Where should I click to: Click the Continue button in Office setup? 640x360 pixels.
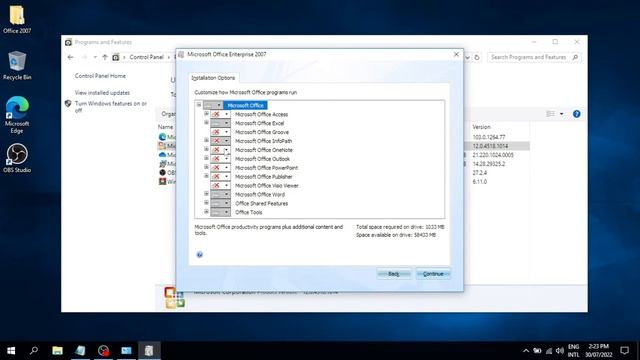click(x=433, y=274)
